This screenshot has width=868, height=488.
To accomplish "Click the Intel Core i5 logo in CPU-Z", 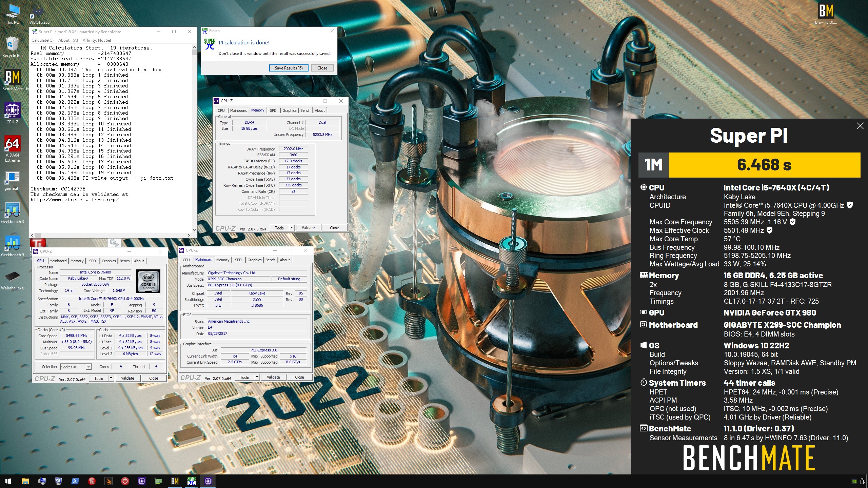I will (x=148, y=281).
